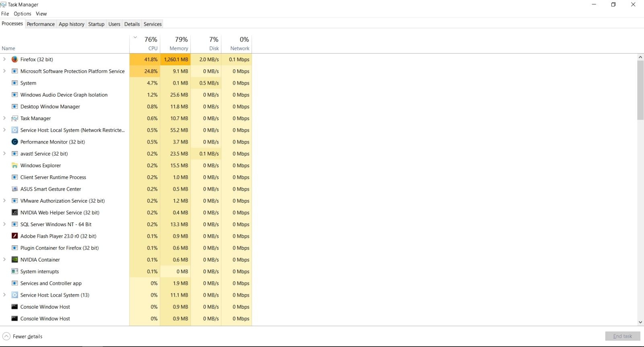644x347 pixels.
Task: Click the process list scrollbar thumb
Action: (x=640, y=90)
